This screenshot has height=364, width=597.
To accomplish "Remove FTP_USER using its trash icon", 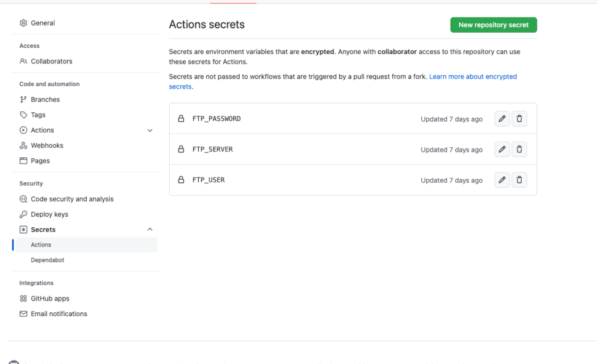I will coord(519,180).
